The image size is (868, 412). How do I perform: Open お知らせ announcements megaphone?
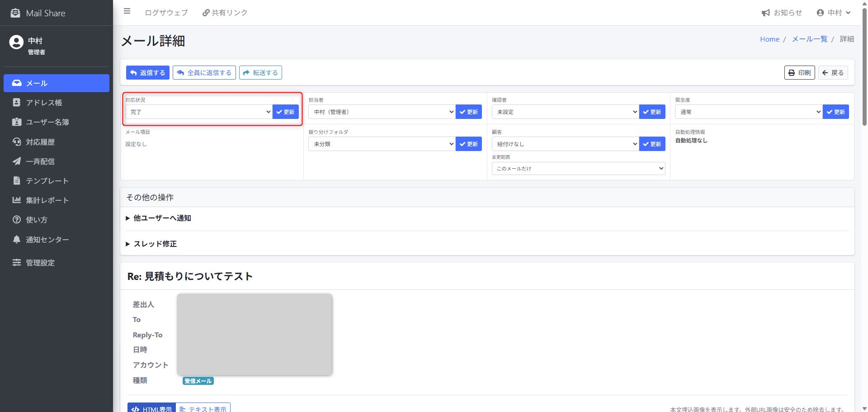(x=765, y=13)
